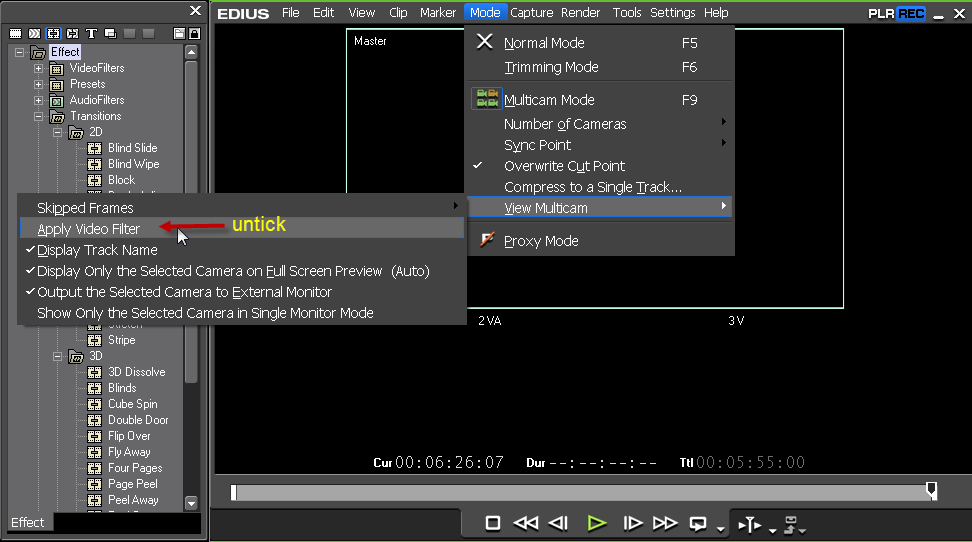
Task: Select Trimming Mode from Mode menu
Action: pos(551,67)
